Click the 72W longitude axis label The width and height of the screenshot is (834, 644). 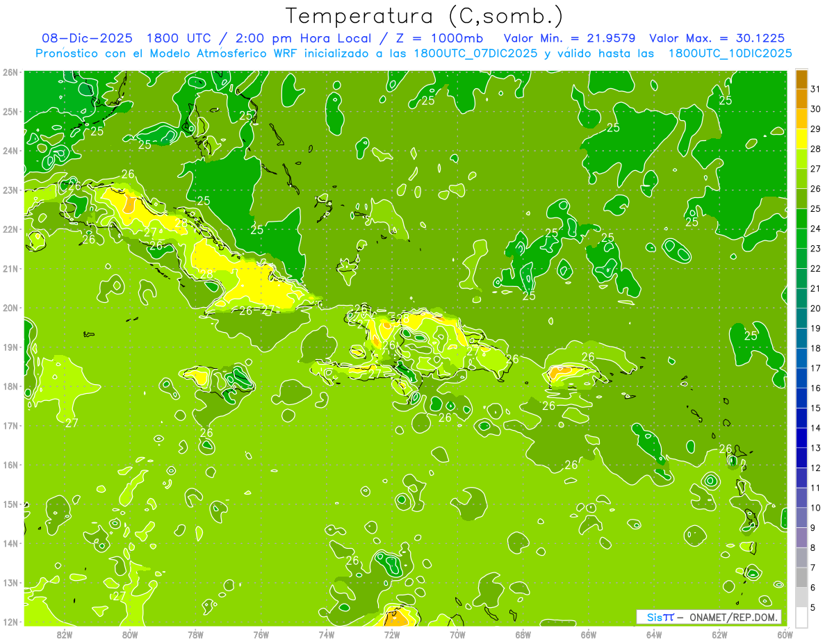click(392, 634)
